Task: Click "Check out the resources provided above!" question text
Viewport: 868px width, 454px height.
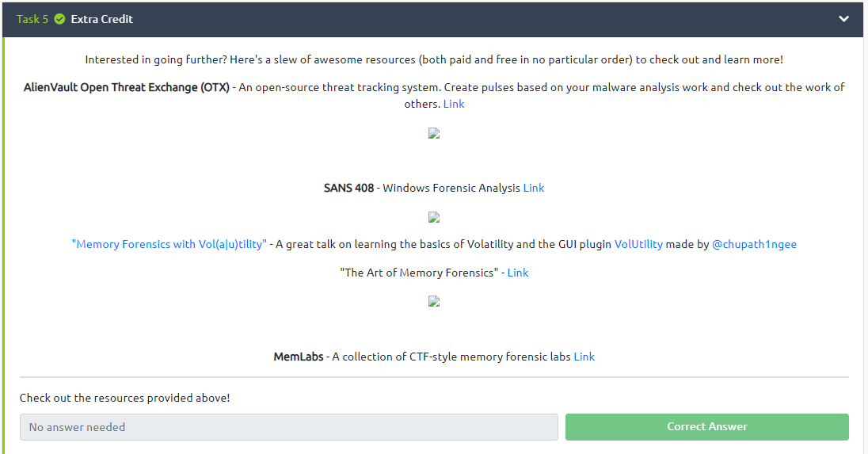Action: click(x=125, y=398)
